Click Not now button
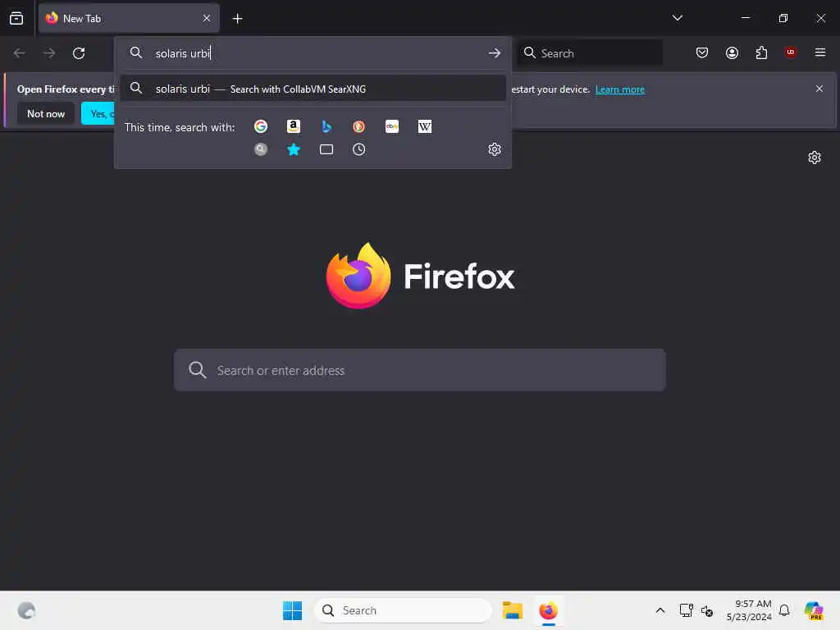The height and width of the screenshot is (630, 840). (x=46, y=113)
